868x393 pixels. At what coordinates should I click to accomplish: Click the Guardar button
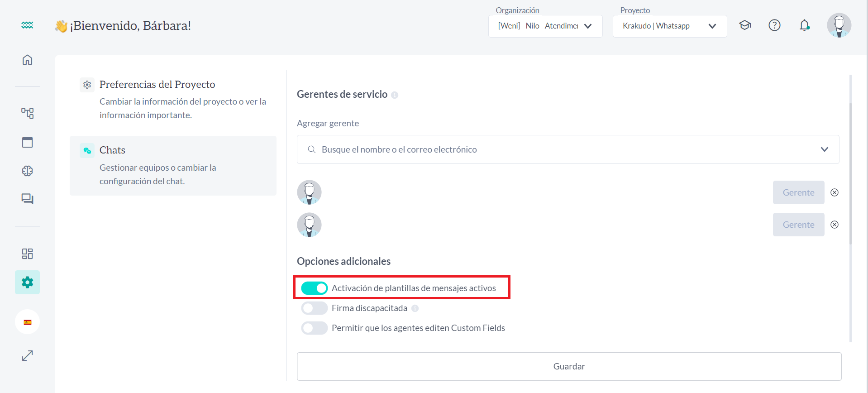(569, 366)
